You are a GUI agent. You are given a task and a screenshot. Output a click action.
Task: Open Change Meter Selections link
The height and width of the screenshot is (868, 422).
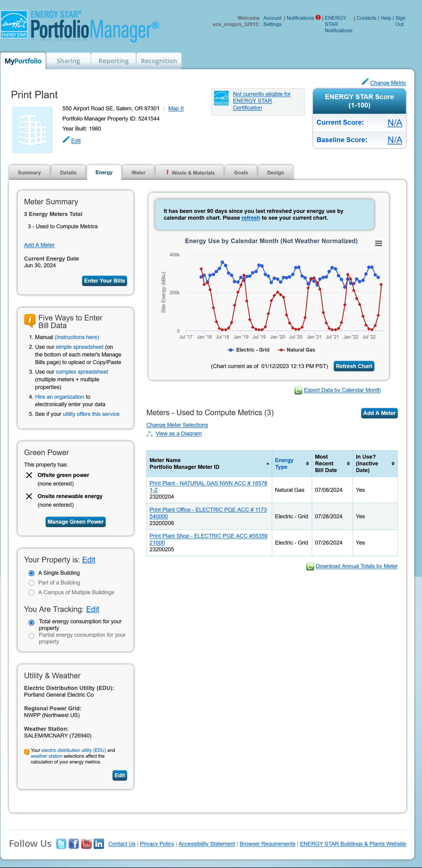[x=177, y=425]
